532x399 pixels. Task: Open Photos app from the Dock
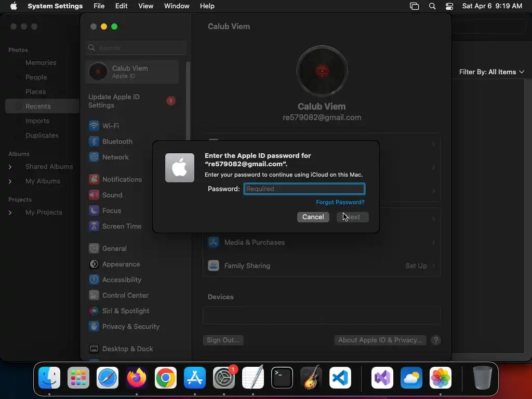pos(441,378)
